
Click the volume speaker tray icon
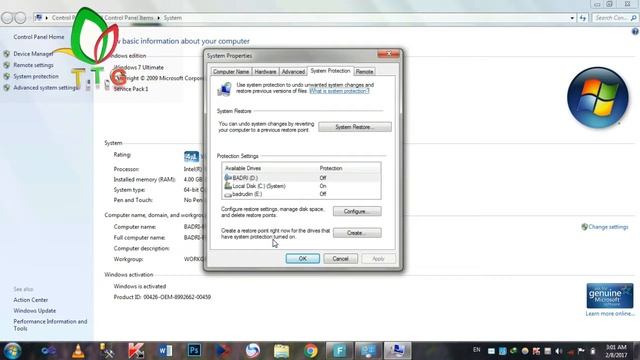click(x=559, y=351)
